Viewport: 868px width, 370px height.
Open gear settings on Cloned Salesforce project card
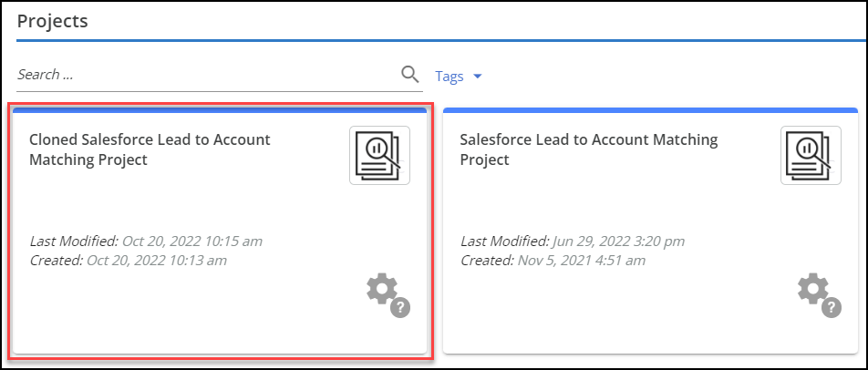point(382,289)
